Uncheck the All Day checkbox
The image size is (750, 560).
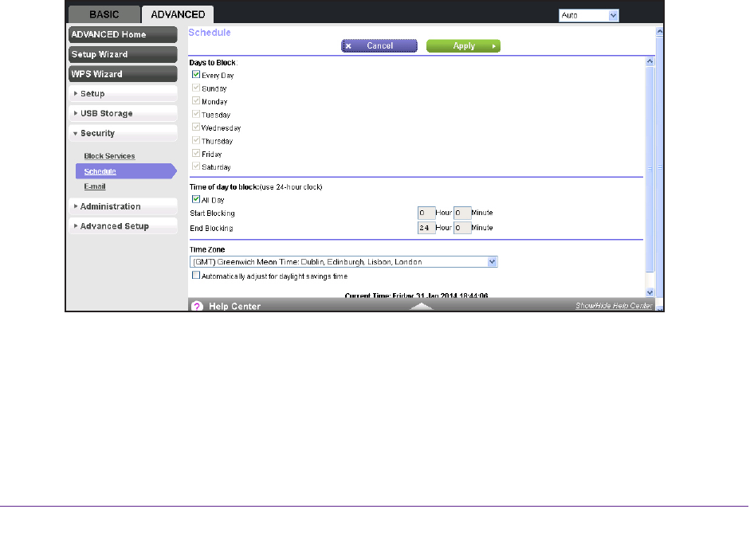tap(196, 199)
